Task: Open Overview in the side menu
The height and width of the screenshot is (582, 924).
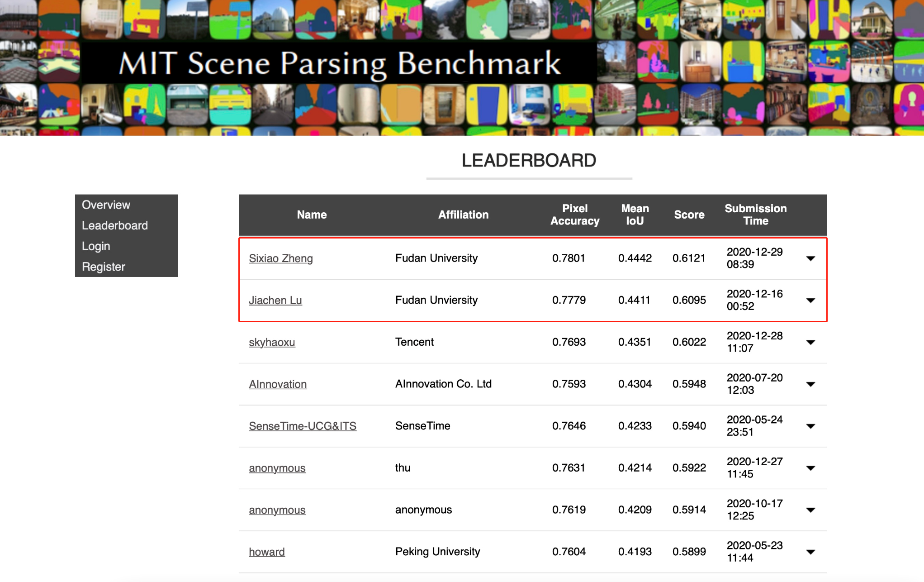Action: [106, 205]
